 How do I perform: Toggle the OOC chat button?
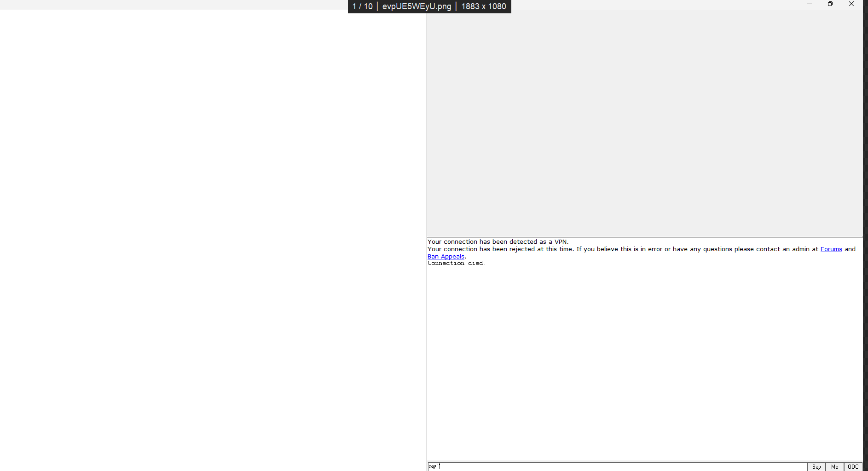(x=853, y=466)
